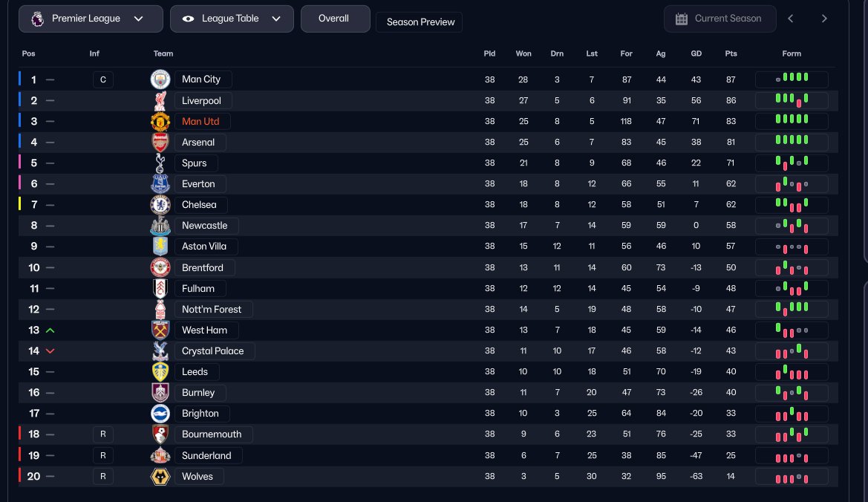Go to the previous season arrow
The height and width of the screenshot is (502, 868).
(x=791, y=19)
